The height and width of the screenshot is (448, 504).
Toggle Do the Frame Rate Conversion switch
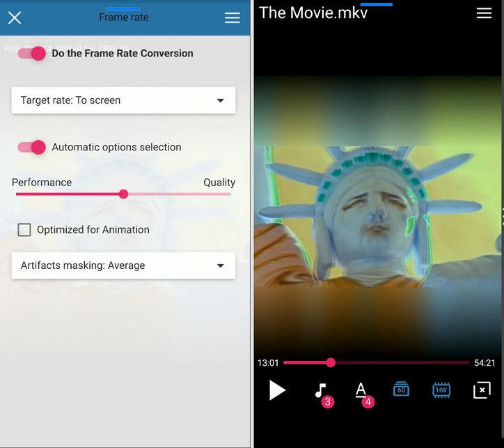(x=31, y=54)
